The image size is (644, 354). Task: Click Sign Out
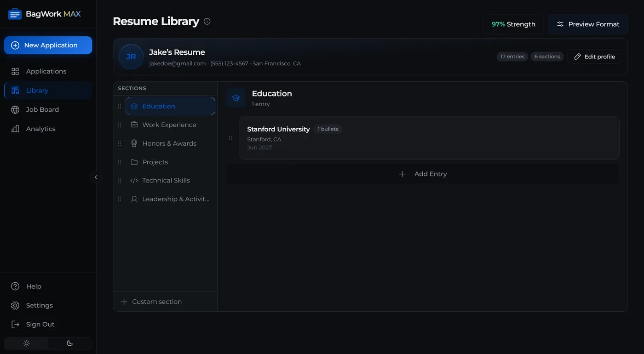point(48,324)
